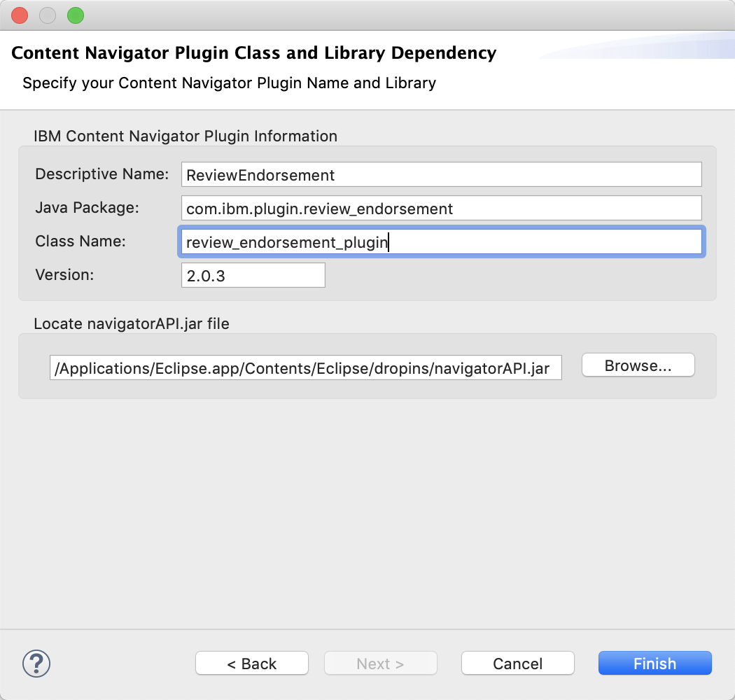Viewport: 735px width, 700px height.
Task: Go back to the previous wizard page
Action: coord(251,663)
